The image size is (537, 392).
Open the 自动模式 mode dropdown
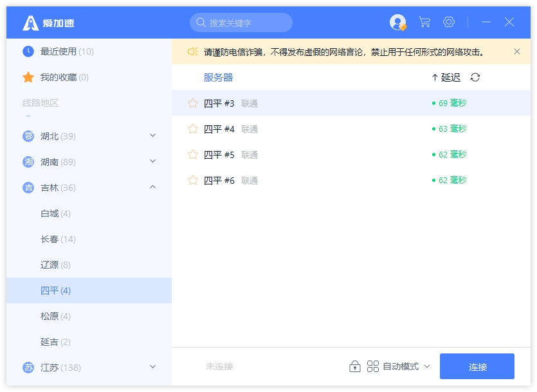click(x=399, y=366)
